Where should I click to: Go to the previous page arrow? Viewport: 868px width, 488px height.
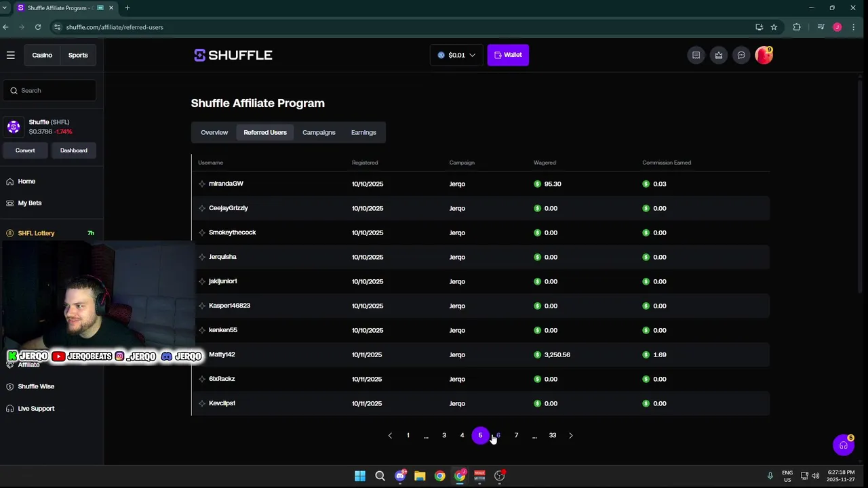[x=390, y=435]
